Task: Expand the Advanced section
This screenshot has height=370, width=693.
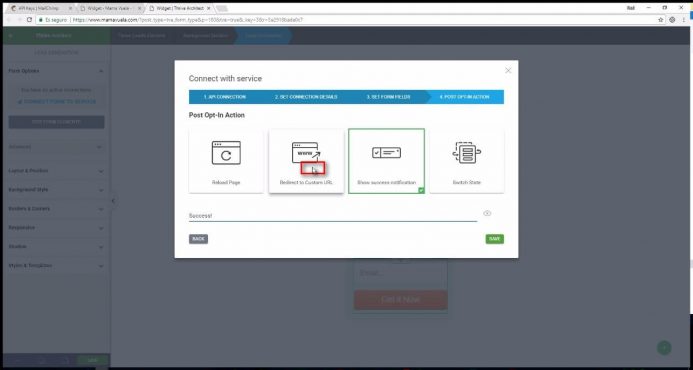Action: (x=57, y=147)
